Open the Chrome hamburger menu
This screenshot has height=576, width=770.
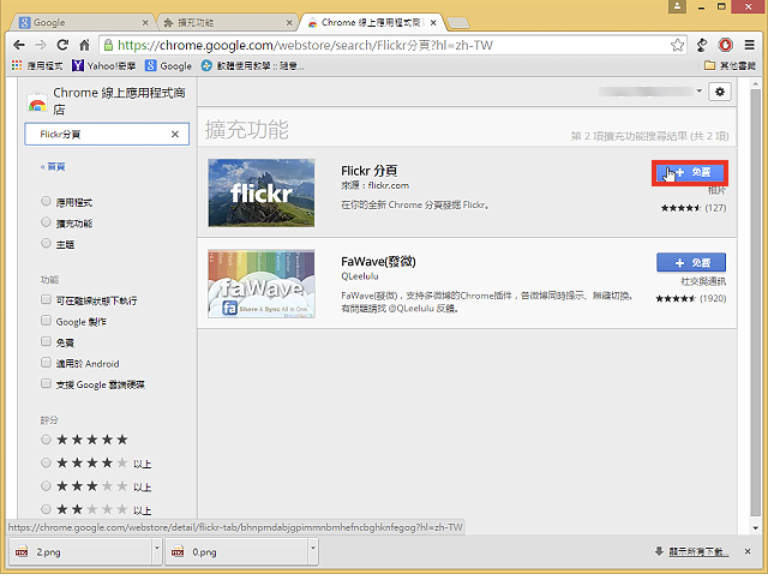[749, 45]
